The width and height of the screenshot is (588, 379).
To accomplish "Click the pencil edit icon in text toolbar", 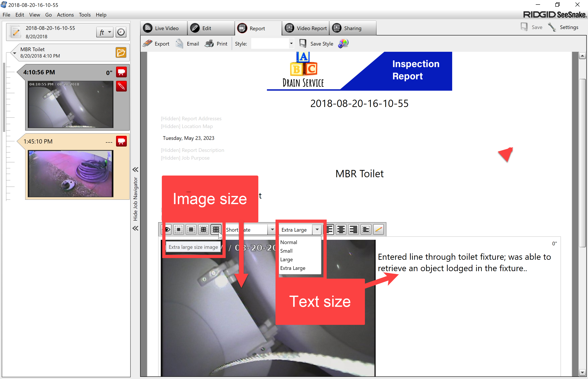I will click(x=378, y=230).
